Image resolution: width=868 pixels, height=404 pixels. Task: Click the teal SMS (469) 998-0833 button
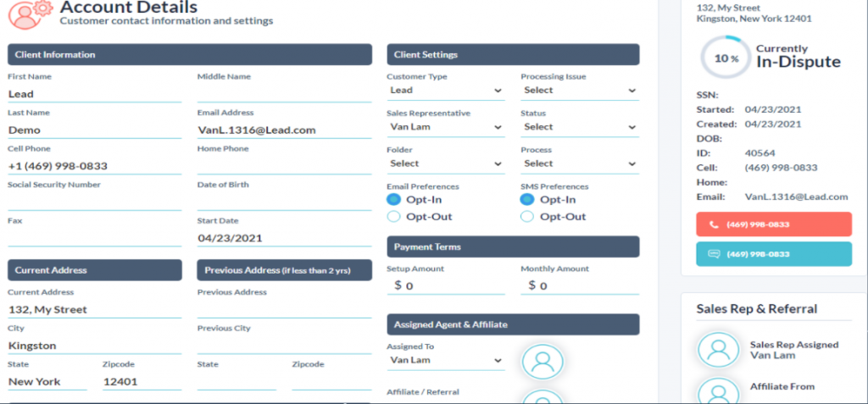pos(773,254)
